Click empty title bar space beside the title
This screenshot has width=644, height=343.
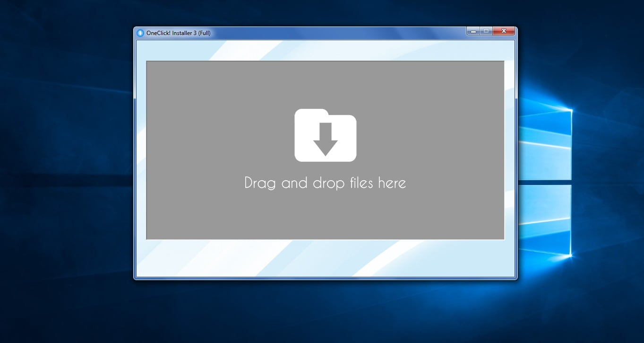pos(331,33)
